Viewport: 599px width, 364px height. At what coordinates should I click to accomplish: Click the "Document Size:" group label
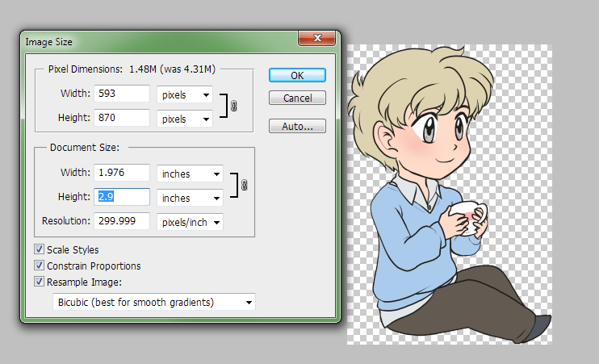coord(85,148)
